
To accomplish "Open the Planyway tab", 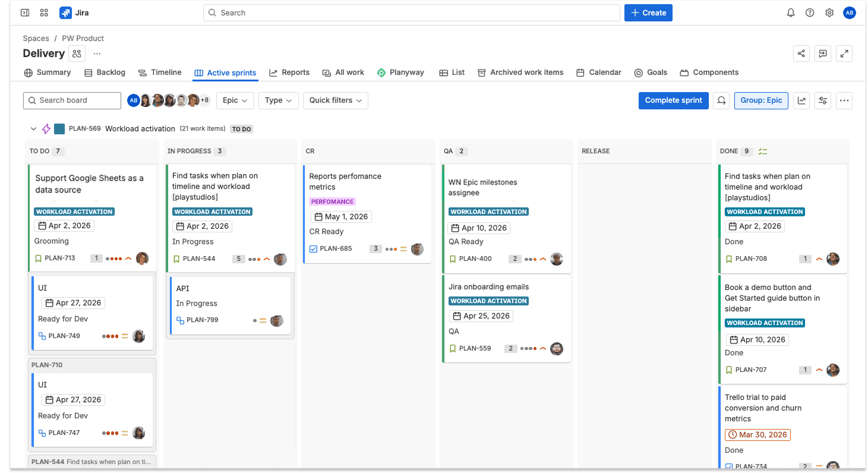I will (400, 72).
